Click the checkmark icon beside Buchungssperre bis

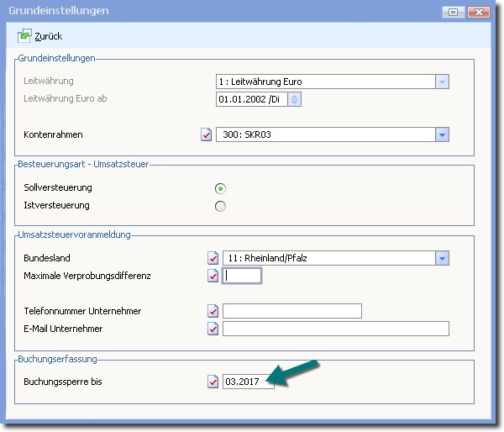[x=213, y=382]
